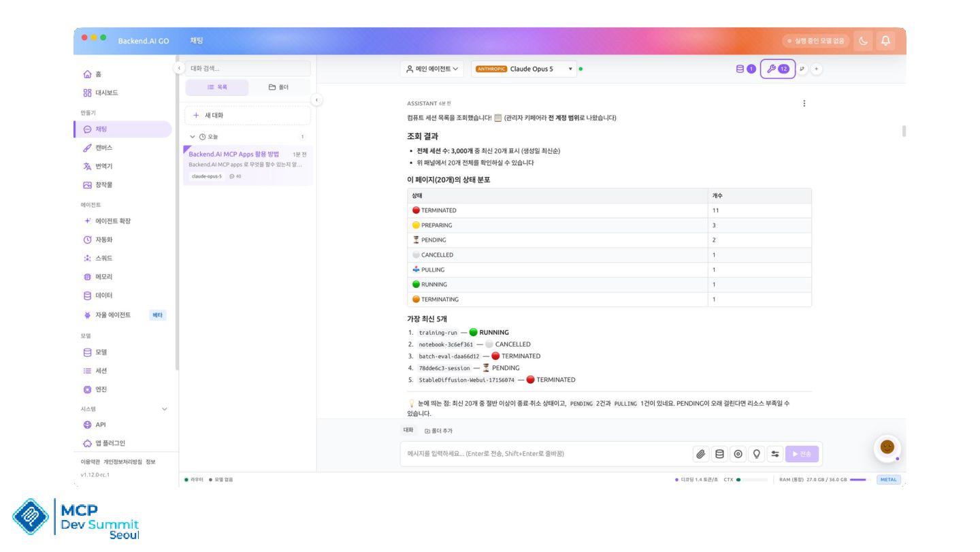Viewport: 980px width, 552px height.
Task: Open 대시보드 (Dashboard) in the sidebar
Action: [101, 93]
